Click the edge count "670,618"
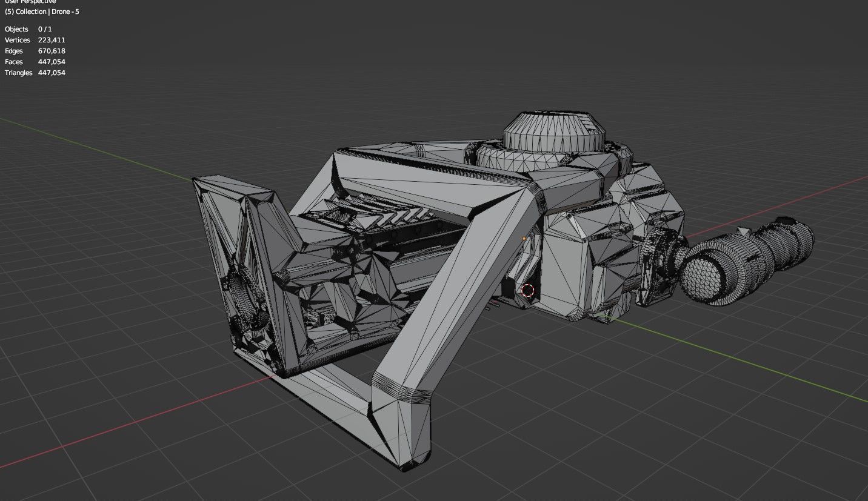Image resolution: width=868 pixels, height=501 pixels. 51,51
